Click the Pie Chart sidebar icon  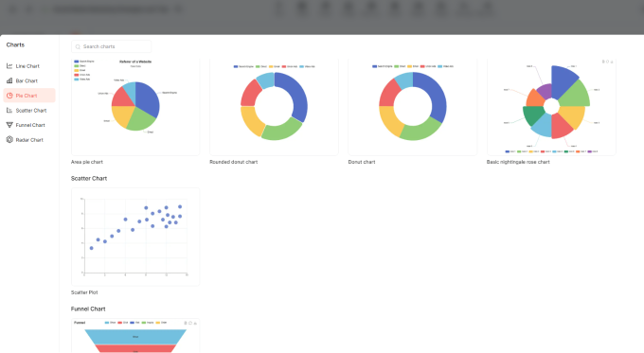[9, 96]
